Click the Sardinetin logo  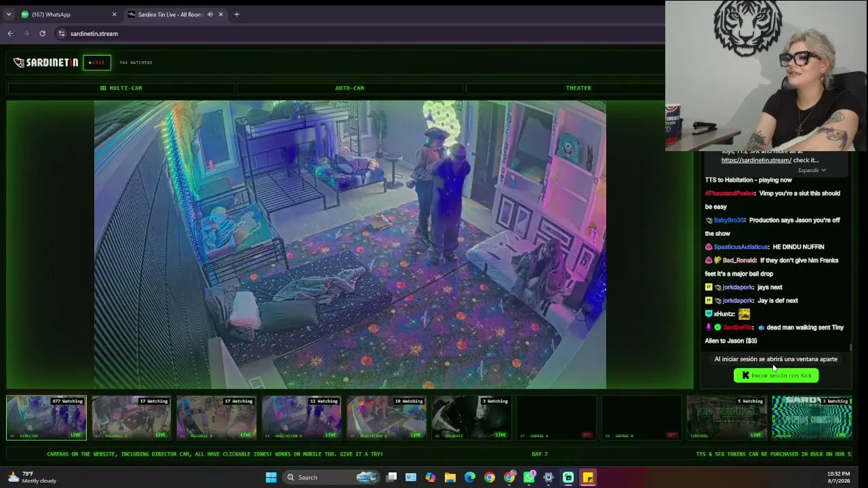[45, 62]
